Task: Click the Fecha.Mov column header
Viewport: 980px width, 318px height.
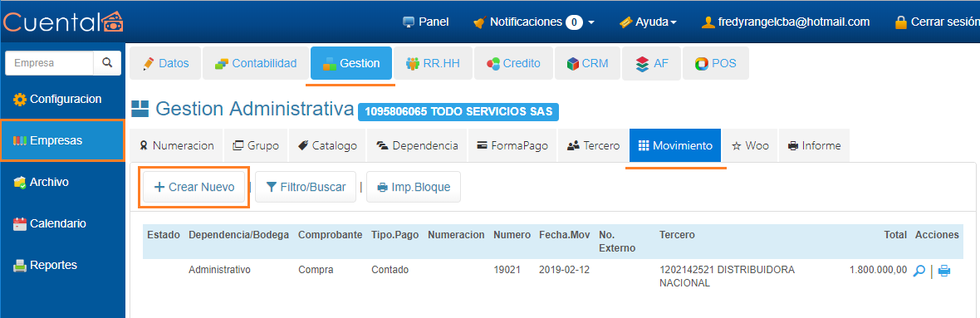Action: pos(565,235)
